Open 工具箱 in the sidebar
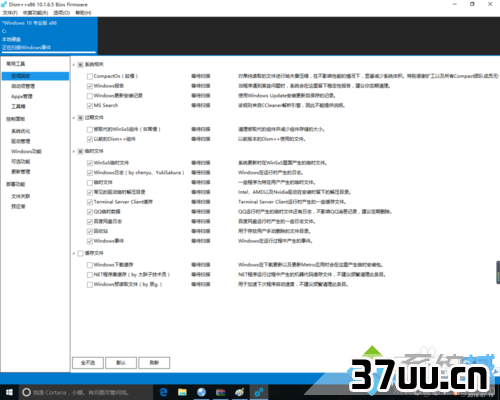Viewport: 500px width, 400px height. [x=18, y=106]
